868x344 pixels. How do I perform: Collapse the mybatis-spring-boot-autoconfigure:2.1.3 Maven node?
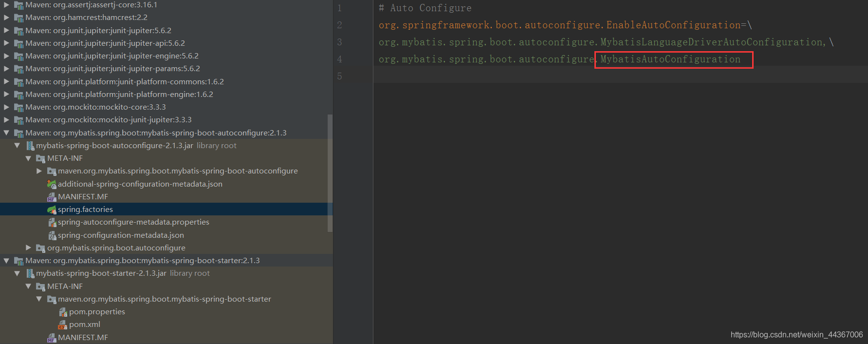click(6, 133)
